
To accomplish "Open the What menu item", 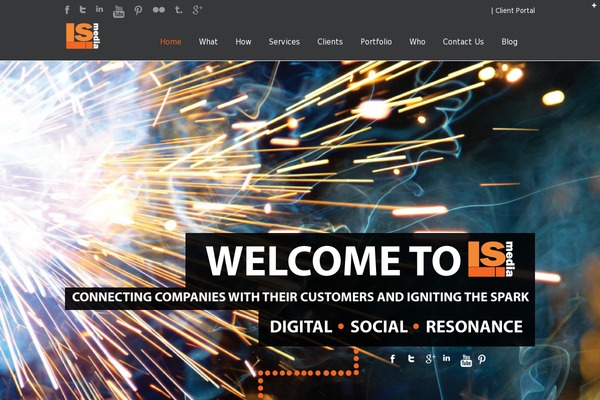I will 208,42.
